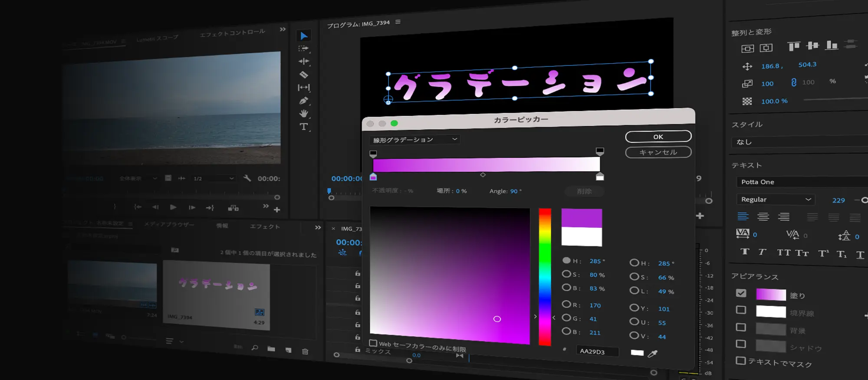Image resolution: width=868 pixels, height=380 pixels.
Task: Click the search icon in Project panel
Action: click(255, 347)
